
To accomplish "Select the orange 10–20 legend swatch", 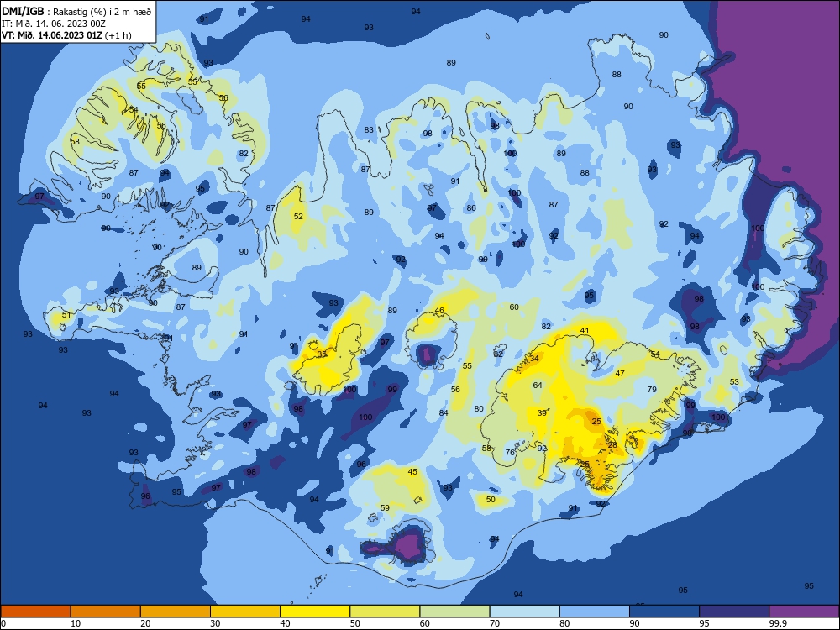I will [x=106, y=612].
